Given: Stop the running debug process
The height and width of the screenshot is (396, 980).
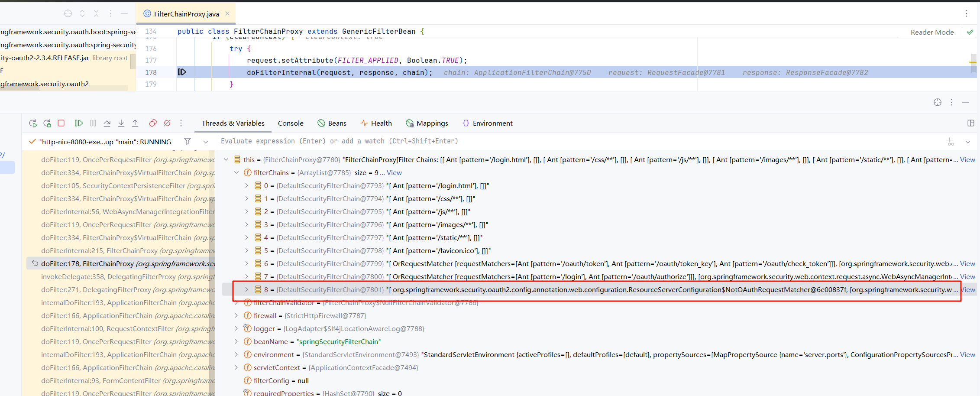Looking at the screenshot, I should tap(61, 123).
